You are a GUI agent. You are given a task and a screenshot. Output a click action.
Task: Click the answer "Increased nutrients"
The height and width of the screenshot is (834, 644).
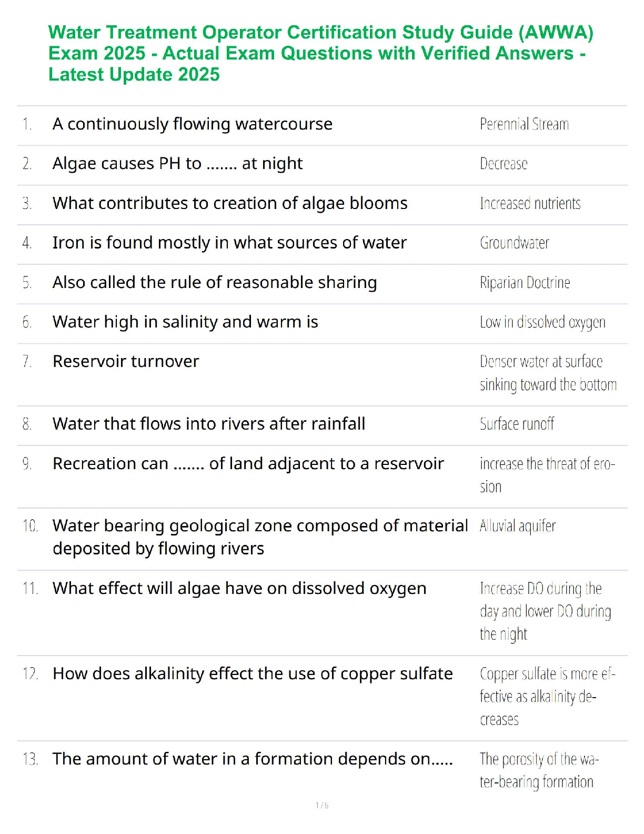530,204
